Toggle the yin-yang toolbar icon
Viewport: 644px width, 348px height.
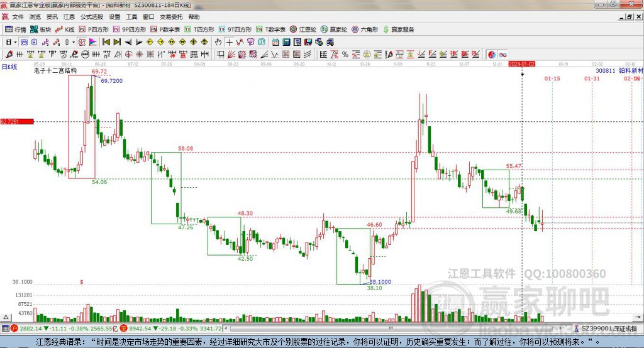[x=492, y=55]
